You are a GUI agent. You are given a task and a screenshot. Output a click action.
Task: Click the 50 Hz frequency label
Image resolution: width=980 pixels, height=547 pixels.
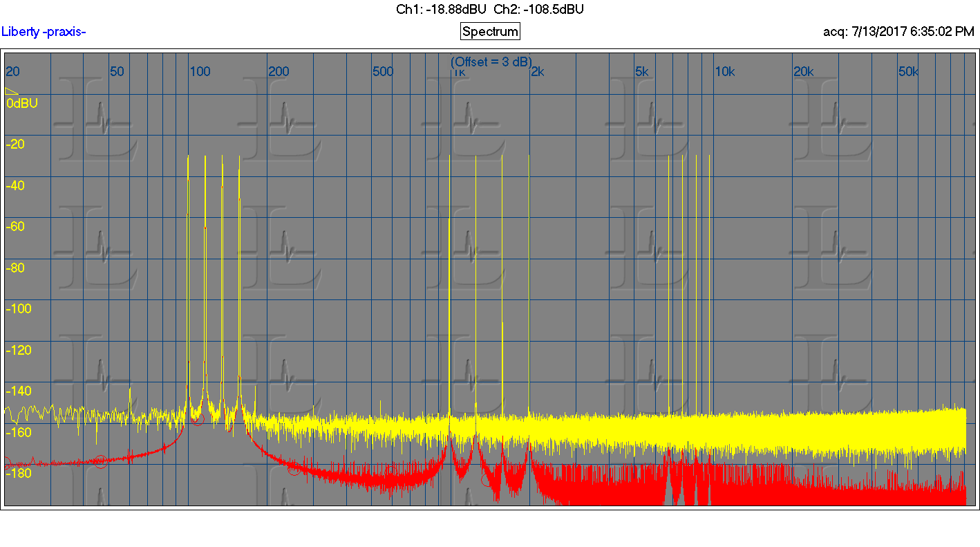tap(117, 71)
